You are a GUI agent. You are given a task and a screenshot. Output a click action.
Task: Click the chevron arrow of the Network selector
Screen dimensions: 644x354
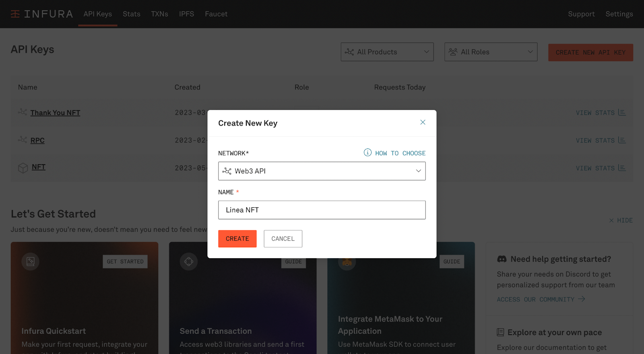[x=419, y=171]
